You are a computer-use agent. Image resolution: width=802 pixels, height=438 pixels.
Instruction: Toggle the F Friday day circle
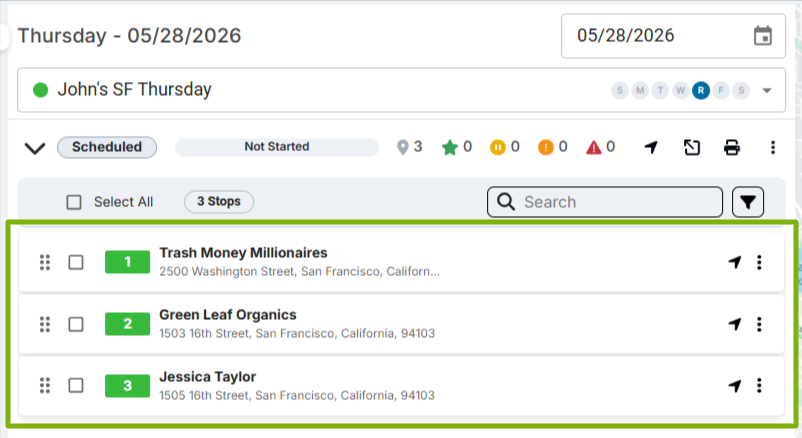[721, 91]
